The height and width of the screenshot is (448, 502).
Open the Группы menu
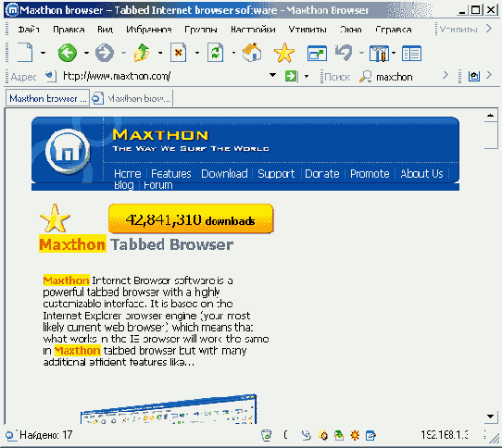pyautogui.click(x=201, y=30)
